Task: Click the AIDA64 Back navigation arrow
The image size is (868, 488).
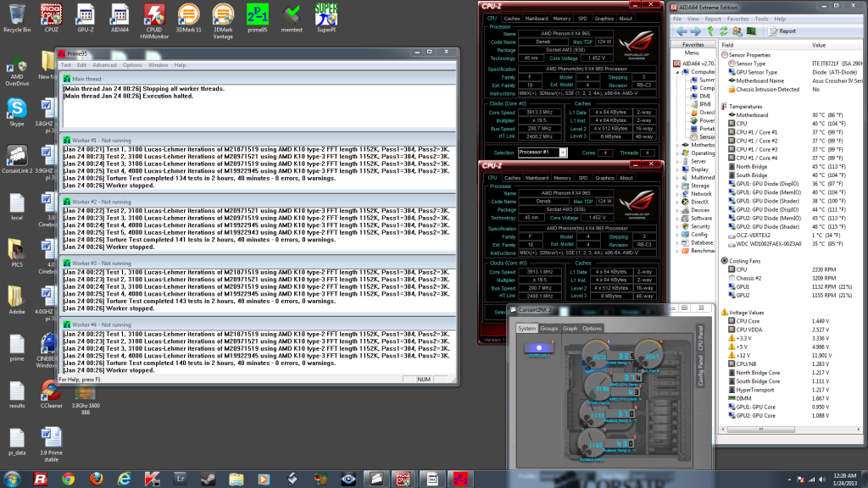Action: click(x=682, y=31)
